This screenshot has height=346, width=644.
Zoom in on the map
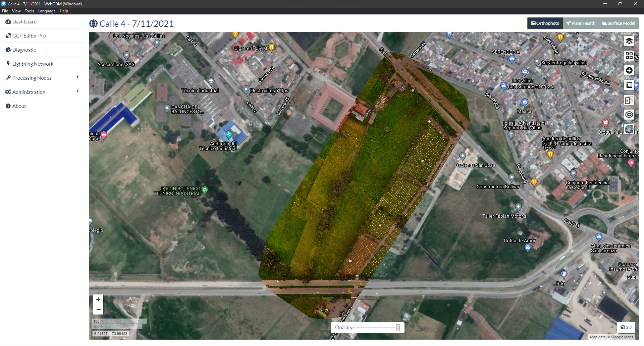pos(98,299)
